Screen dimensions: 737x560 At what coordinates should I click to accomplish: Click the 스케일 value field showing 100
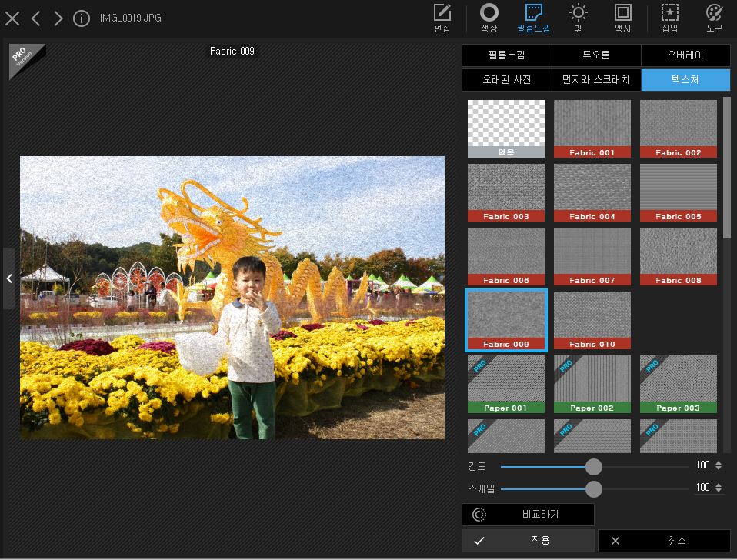(x=703, y=487)
